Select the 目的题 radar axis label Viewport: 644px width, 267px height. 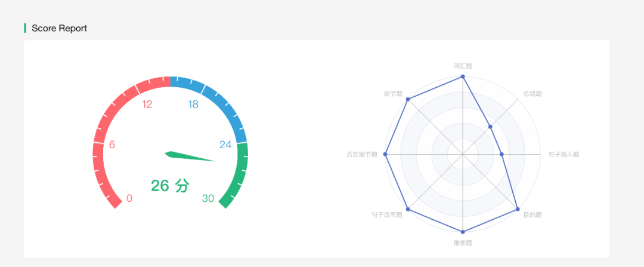pyautogui.click(x=532, y=214)
